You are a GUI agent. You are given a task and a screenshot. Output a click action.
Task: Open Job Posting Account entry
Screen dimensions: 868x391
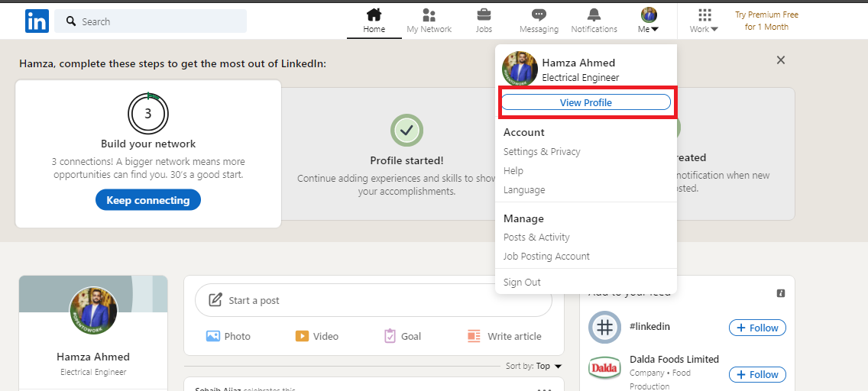[x=546, y=256]
